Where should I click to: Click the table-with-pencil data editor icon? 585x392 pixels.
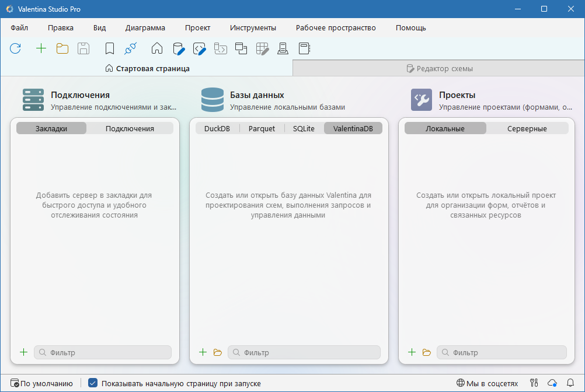pos(262,49)
